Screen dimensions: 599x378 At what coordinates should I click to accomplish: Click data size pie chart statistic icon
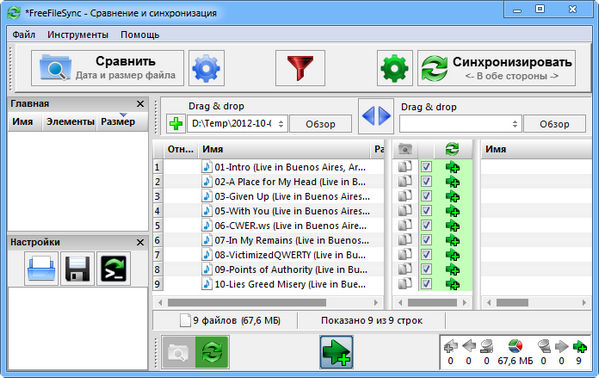515,347
